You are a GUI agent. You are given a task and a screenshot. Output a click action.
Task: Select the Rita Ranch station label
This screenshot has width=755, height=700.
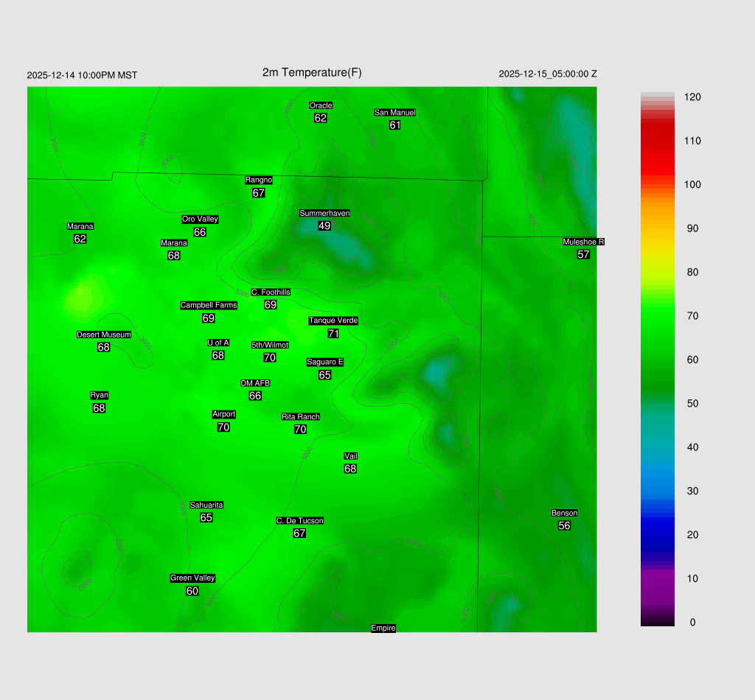pyautogui.click(x=300, y=417)
